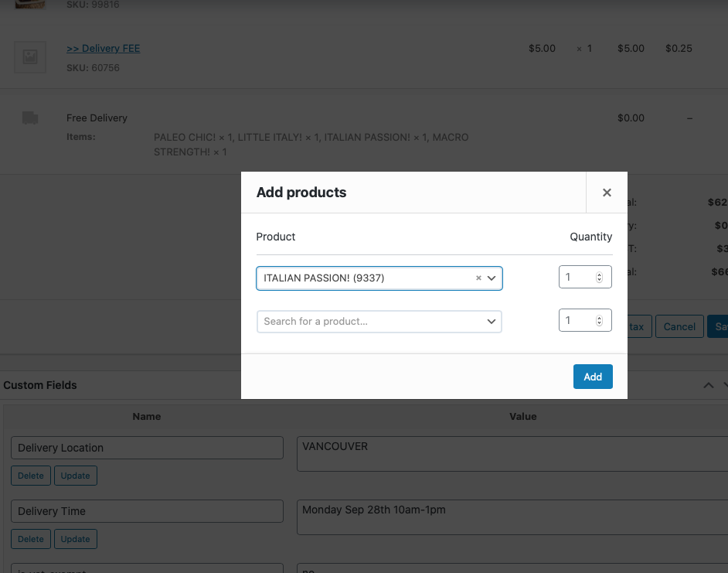This screenshot has width=728, height=573.
Task: Delete the Delivery Location custom field
Action: (31, 476)
